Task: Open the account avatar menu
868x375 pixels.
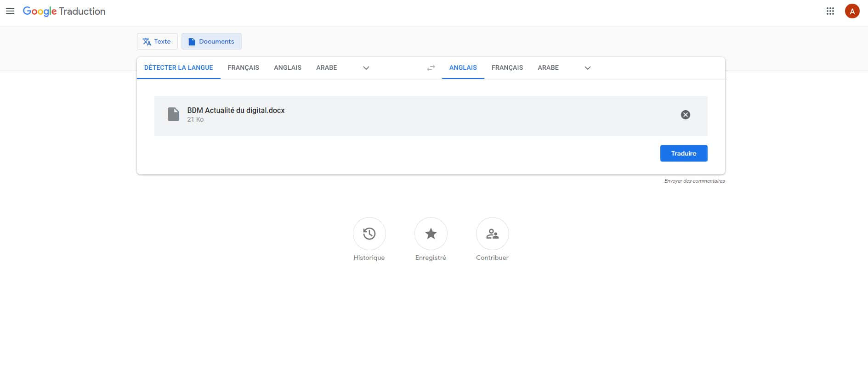Action: tap(852, 11)
